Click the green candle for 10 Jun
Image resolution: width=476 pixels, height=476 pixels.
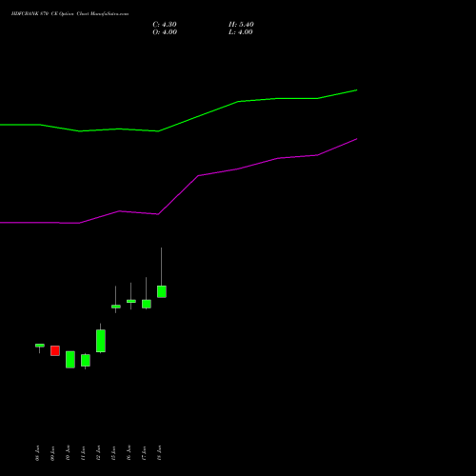[x=70, y=360]
